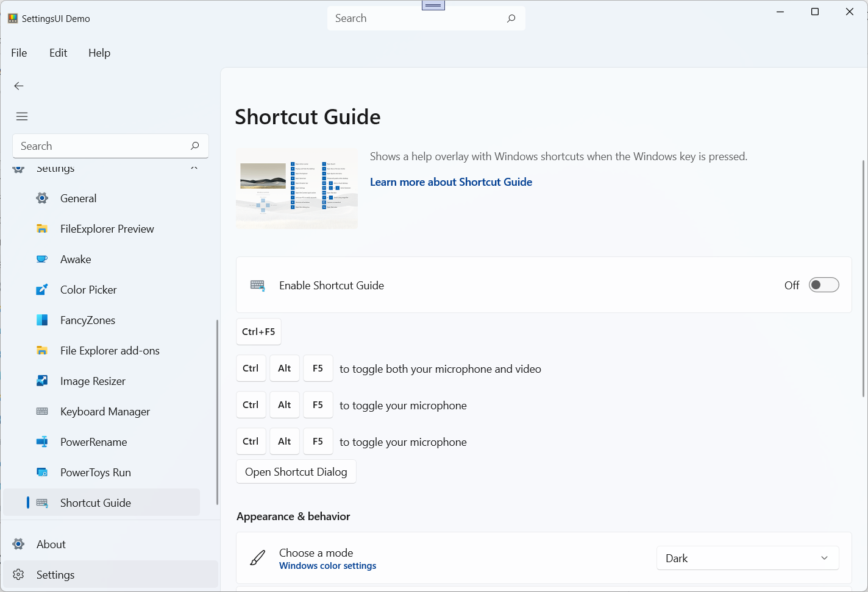Click the magnifier in the title bar search
The image size is (868, 592).
(x=511, y=18)
